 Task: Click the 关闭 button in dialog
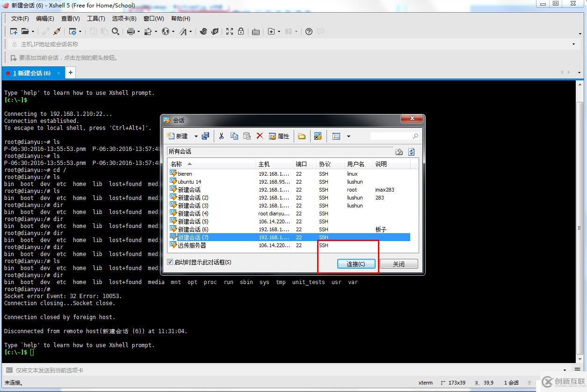pyautogui.click(x=399, y=264)
